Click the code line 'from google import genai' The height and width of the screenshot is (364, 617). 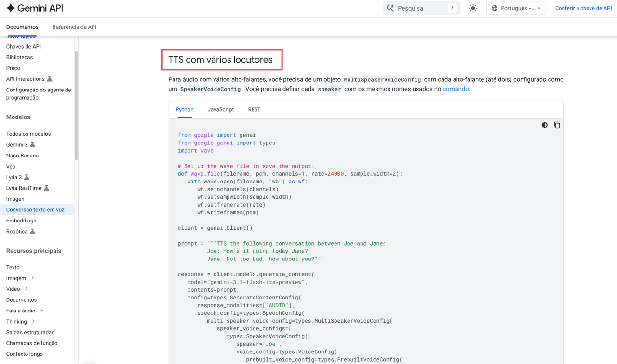tap(217, 135)
